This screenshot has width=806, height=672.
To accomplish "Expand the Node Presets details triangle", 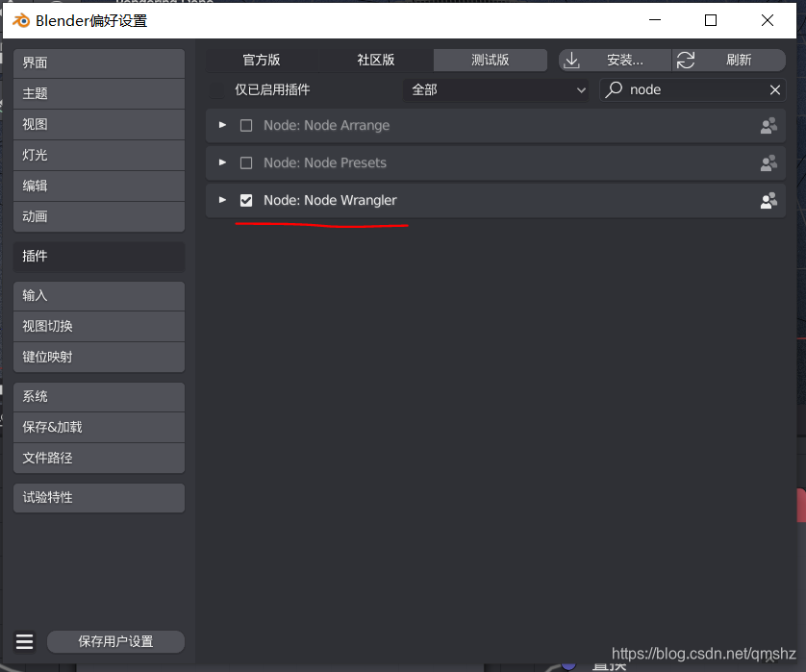I will click(x=222, y=162).
